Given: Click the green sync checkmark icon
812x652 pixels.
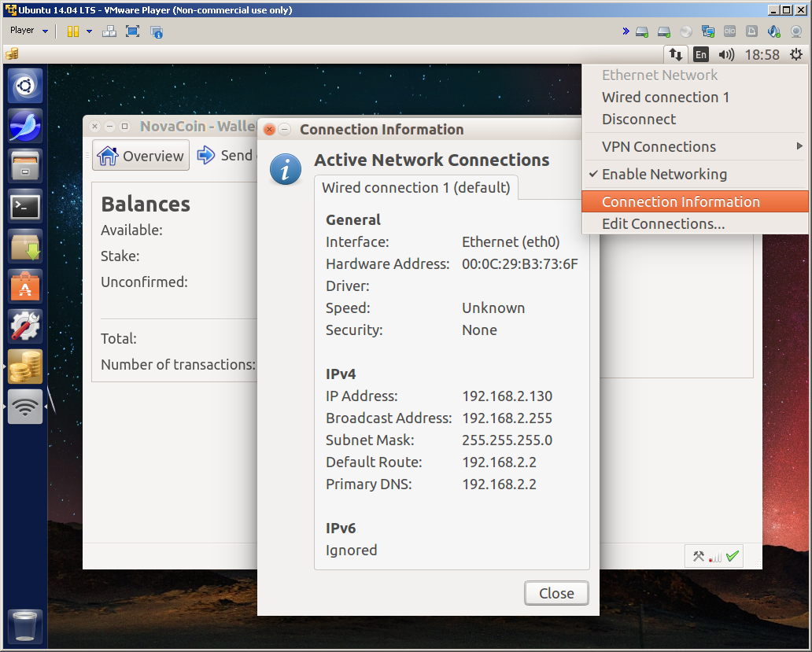Looking at the screenshot, I should point(733,557).
